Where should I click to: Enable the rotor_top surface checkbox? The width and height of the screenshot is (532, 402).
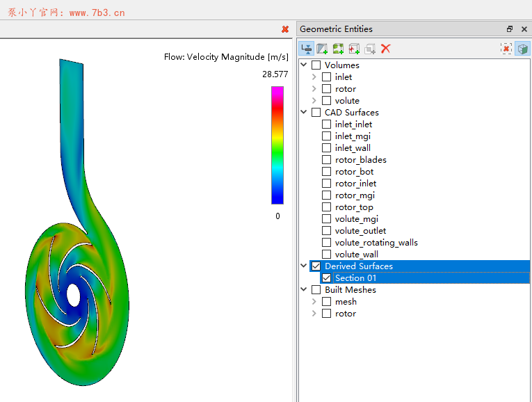coord(326,207)
